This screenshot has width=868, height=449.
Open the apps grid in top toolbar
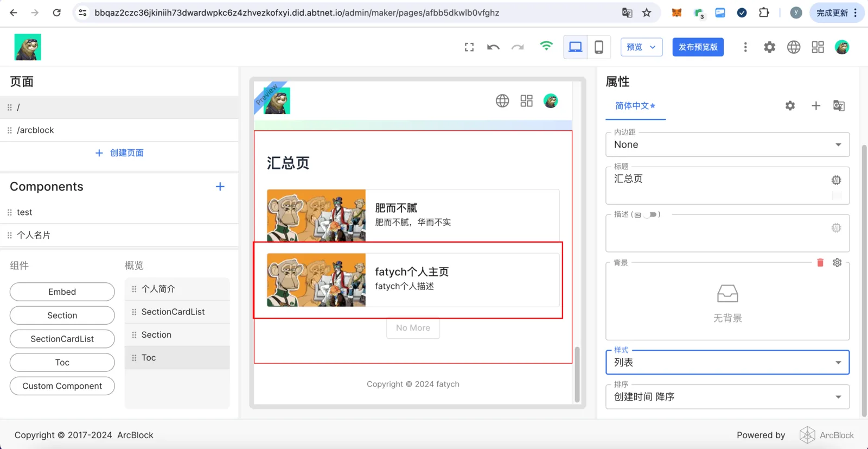(x=818, y=47)
